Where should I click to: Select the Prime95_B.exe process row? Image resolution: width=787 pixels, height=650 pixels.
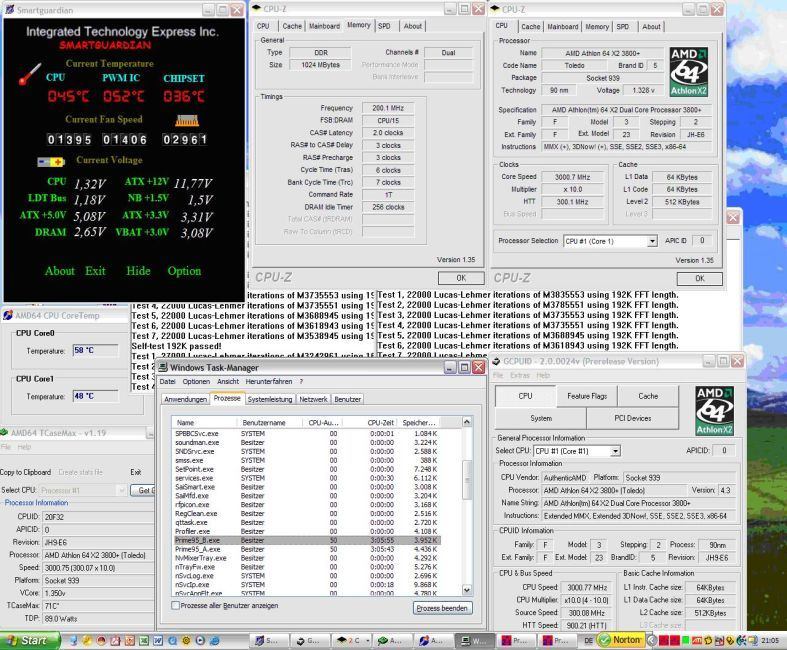point(306,541)
